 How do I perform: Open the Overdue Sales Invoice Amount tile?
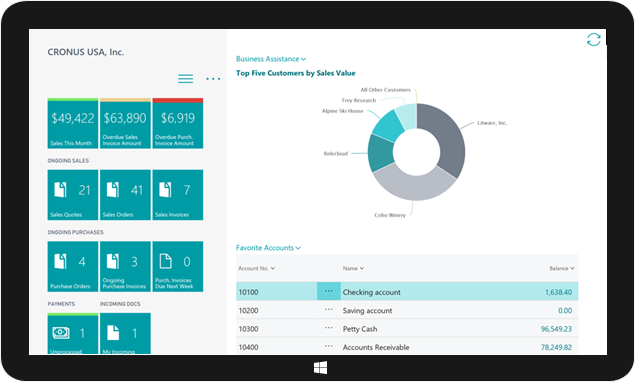(125, 123)
